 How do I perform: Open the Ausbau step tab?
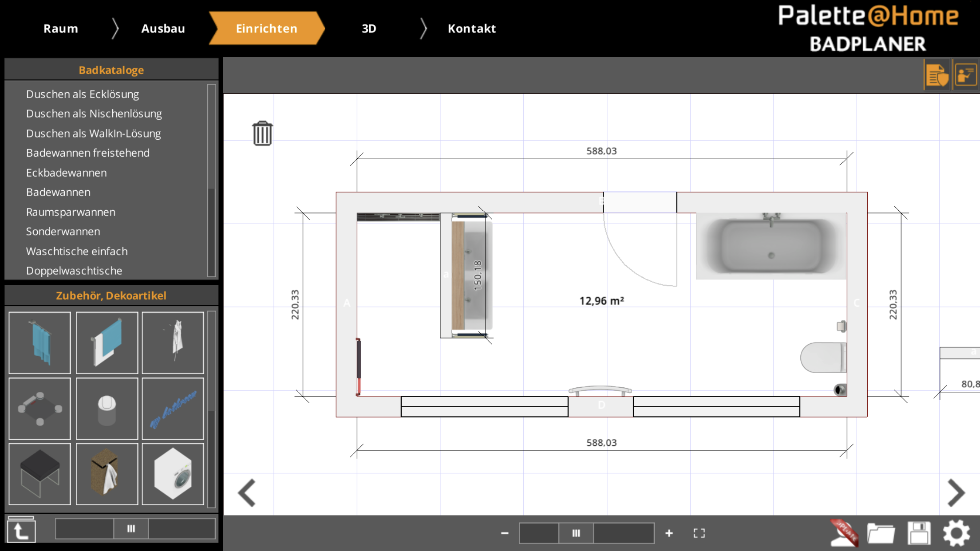point(163,28)
